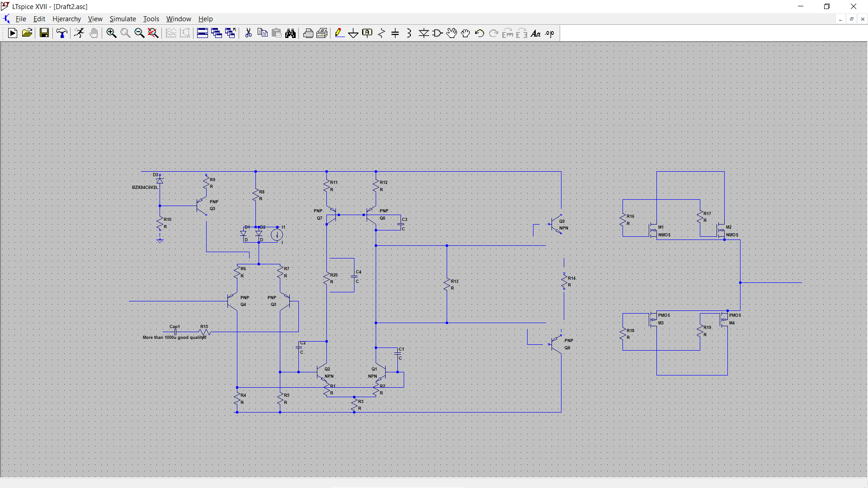Open the Simulate menu

123,19
